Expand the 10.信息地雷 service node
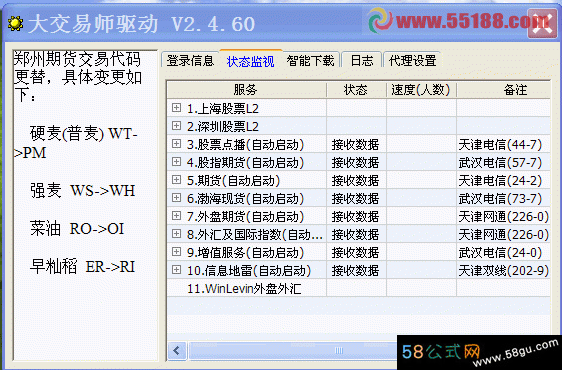Screen dimensions: 562x370 tap(176, 270)
